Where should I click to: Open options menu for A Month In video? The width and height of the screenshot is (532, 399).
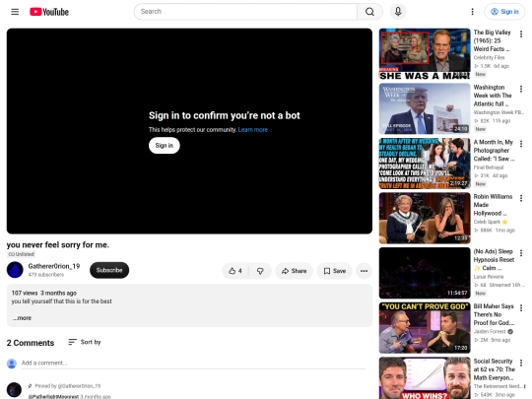click(x=521, y=144)
